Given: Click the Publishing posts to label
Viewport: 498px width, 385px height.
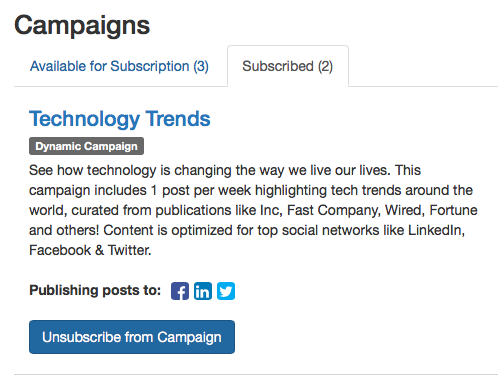Looking at the screenshot, I should pyautogui.click(x=95, y=290).
